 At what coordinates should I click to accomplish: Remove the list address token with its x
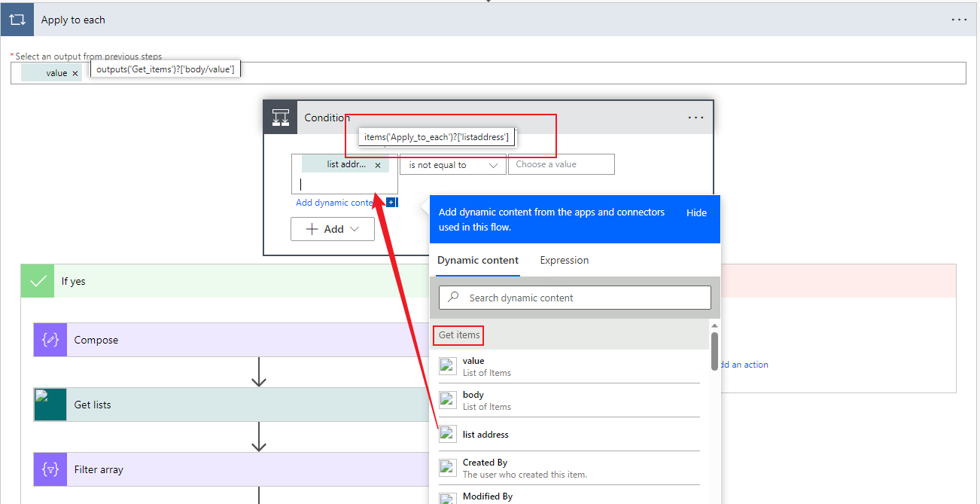point(378,164)
